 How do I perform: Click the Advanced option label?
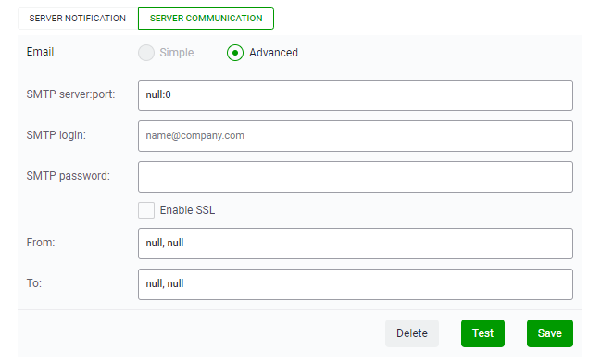point(274,53)
